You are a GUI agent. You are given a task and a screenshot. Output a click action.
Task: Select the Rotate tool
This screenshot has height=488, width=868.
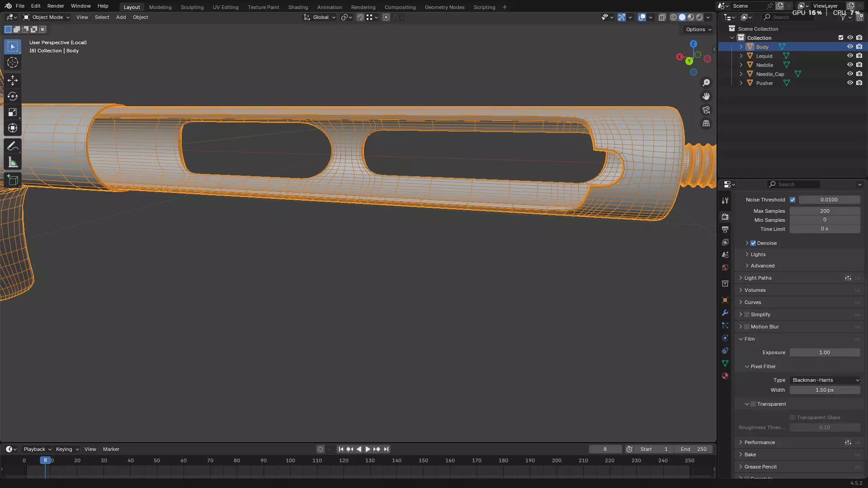(13, 96)
